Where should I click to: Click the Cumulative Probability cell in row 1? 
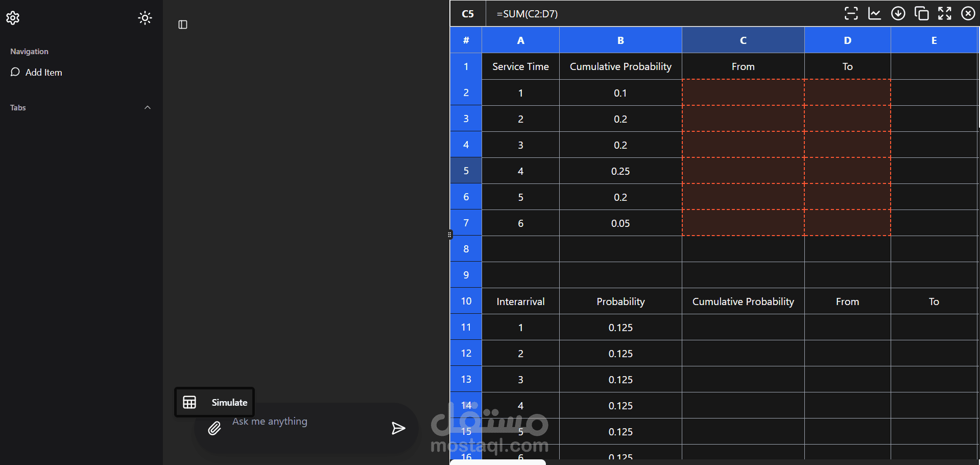pos(620,66)
